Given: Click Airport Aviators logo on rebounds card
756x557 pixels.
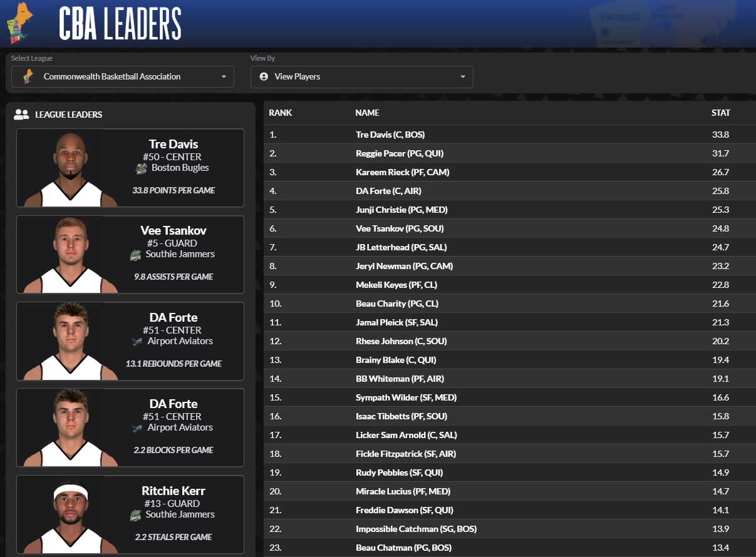Looking at the screenshot, I should [137, 342].
